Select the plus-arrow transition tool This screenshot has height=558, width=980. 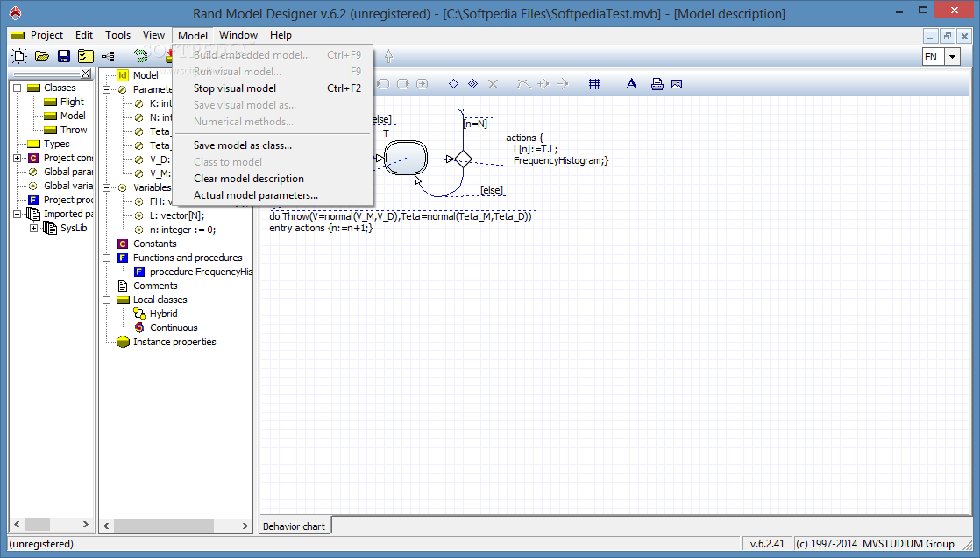(543, 84)
